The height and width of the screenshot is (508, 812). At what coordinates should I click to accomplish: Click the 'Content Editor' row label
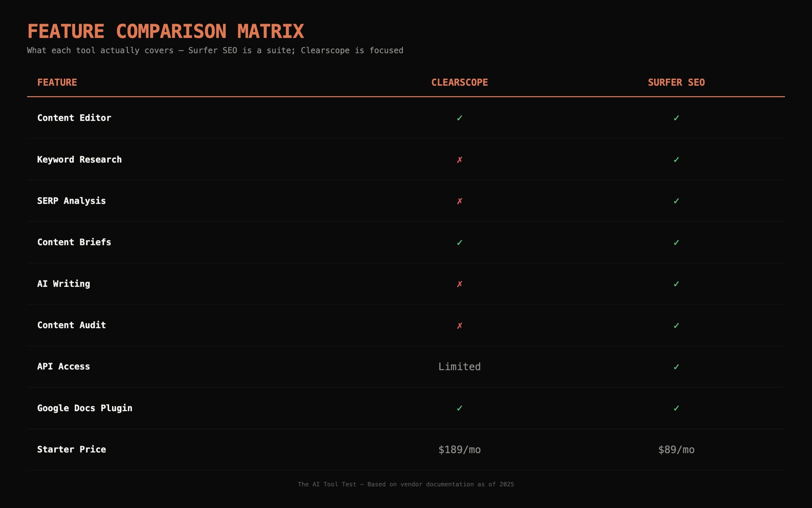pyautogui.click(x=74, y=118)
